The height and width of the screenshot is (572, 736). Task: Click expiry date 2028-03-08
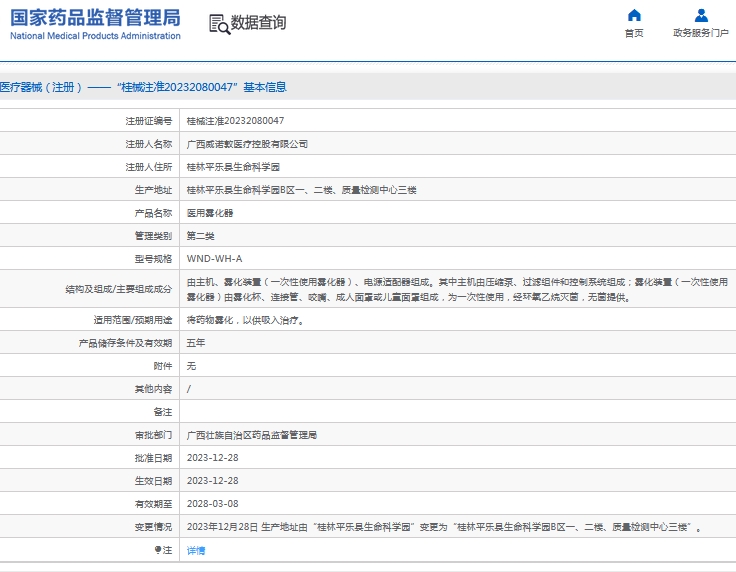[213, 503]
